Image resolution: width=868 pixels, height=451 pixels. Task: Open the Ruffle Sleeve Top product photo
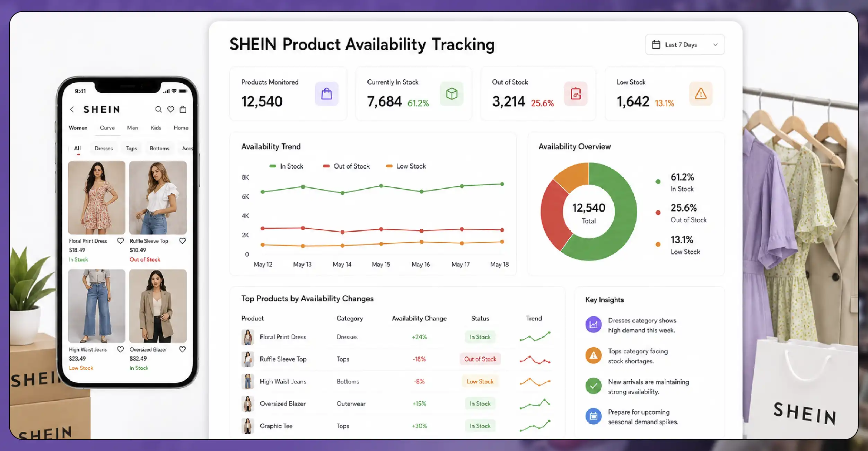click(x=158, y=198)
